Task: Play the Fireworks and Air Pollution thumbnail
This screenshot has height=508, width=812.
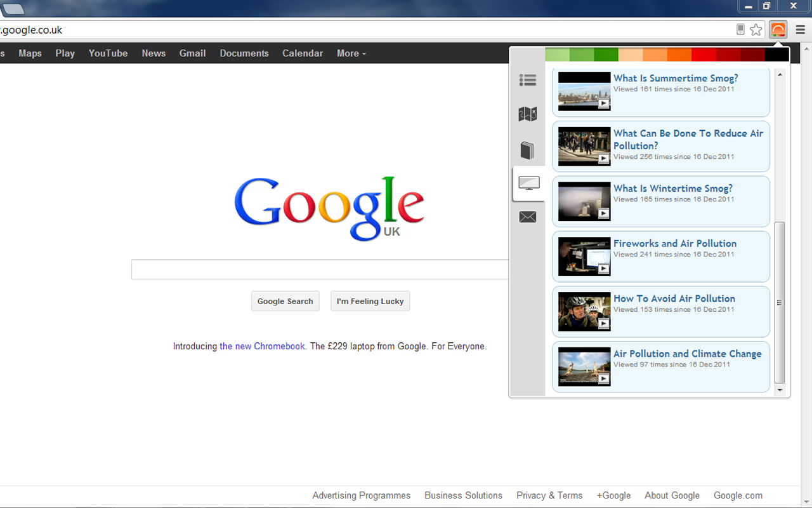Action: 584,257
